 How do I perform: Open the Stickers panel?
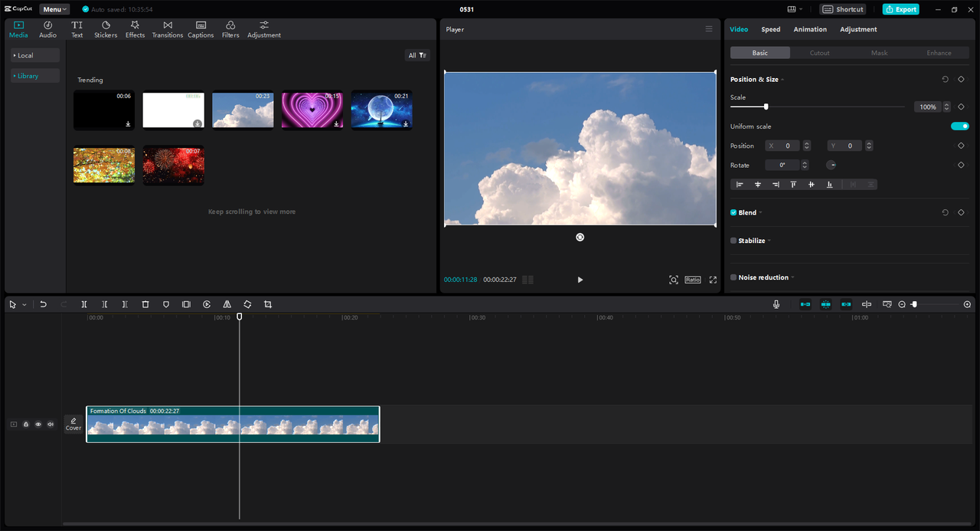(106, 29)
